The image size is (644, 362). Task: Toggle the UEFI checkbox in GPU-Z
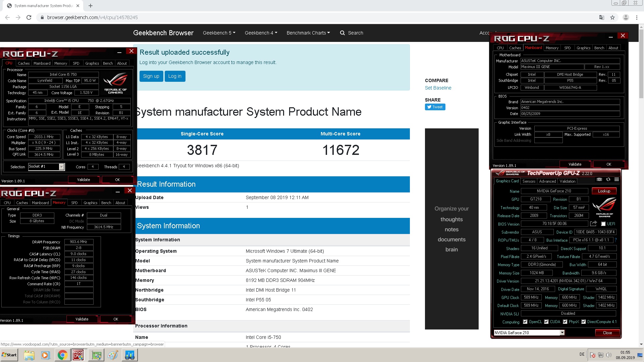point(603,224)
